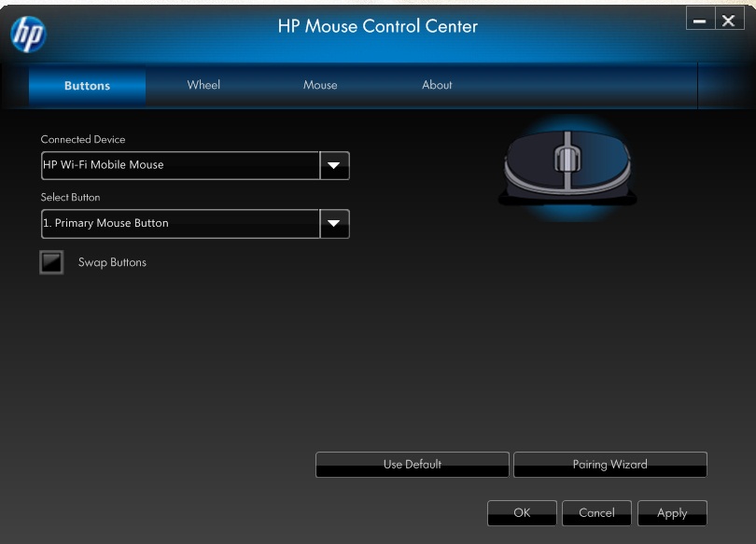Viewport: 756px width, 544px height.
Task: Open the Mouse tab
Action: (320, 85)
